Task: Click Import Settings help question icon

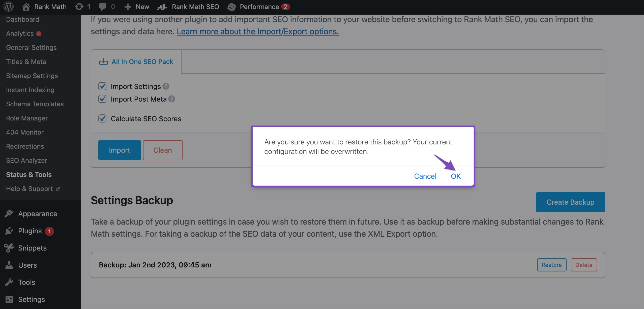Action: coord(166,86)
